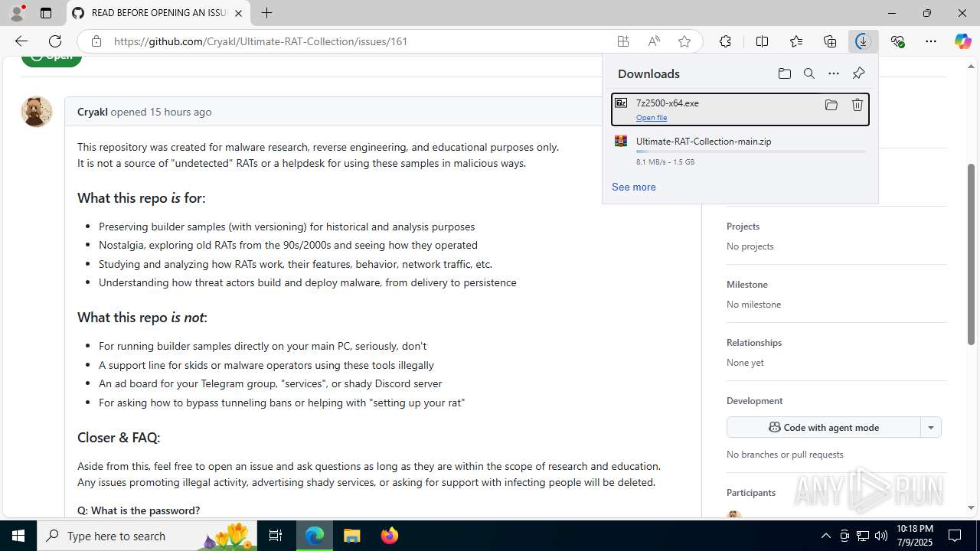This screenshot has height=551, width=980.
Task: Click the page vertical scrollbar thumb
Action: click(971, 254)
